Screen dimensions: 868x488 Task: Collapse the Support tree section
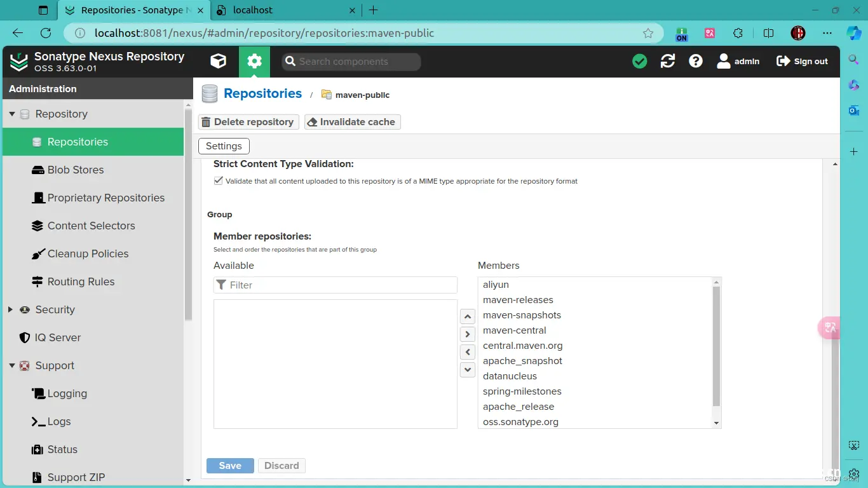tap(11, 366)
